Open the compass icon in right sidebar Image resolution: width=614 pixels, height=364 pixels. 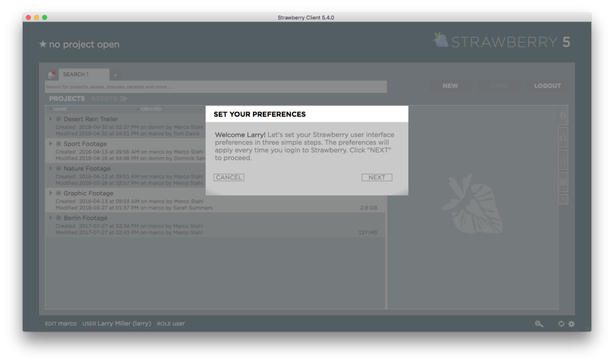(x=563, y=160)
